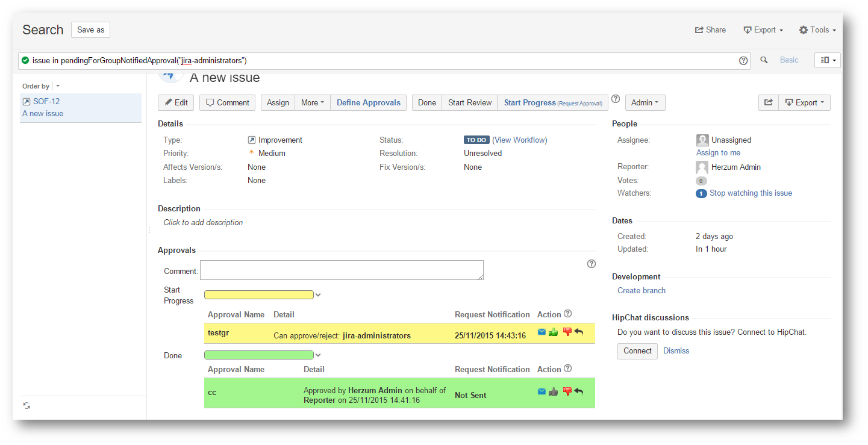Click the 'Click to add description' field
This screenshot has width=868, height=445.
pos(203,222)
